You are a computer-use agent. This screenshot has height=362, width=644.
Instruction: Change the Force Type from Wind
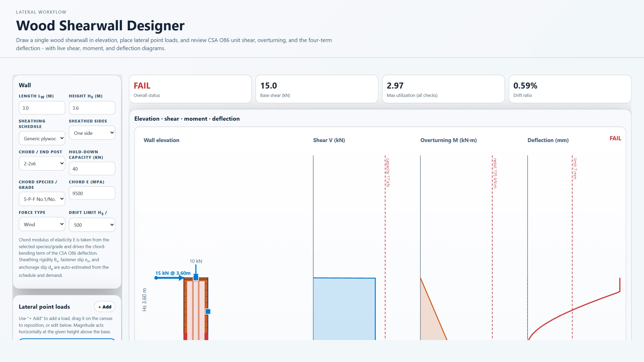[42, 224]
